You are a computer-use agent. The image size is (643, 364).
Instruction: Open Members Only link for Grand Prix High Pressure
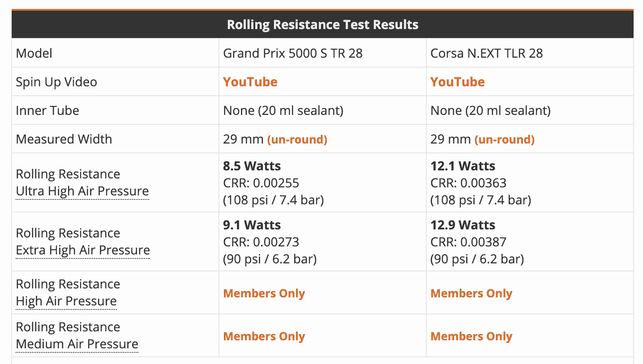[264, 293]
